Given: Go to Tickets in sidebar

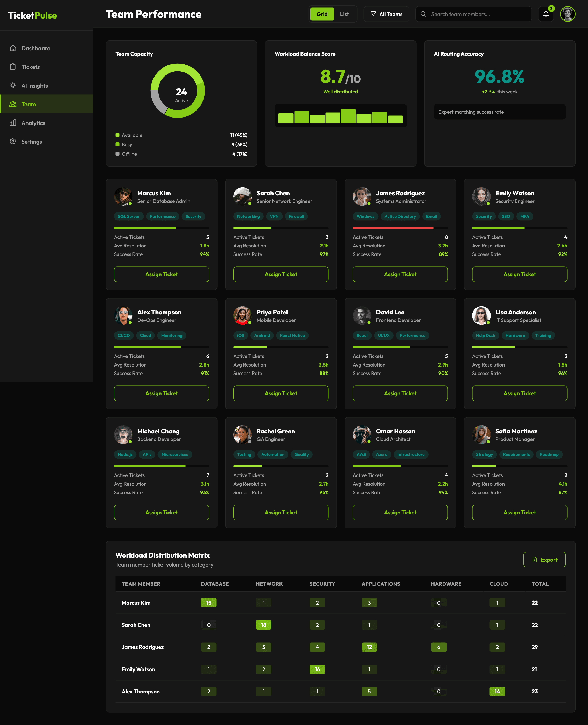Looking at the screenshot, I should [x=31, y=67].
